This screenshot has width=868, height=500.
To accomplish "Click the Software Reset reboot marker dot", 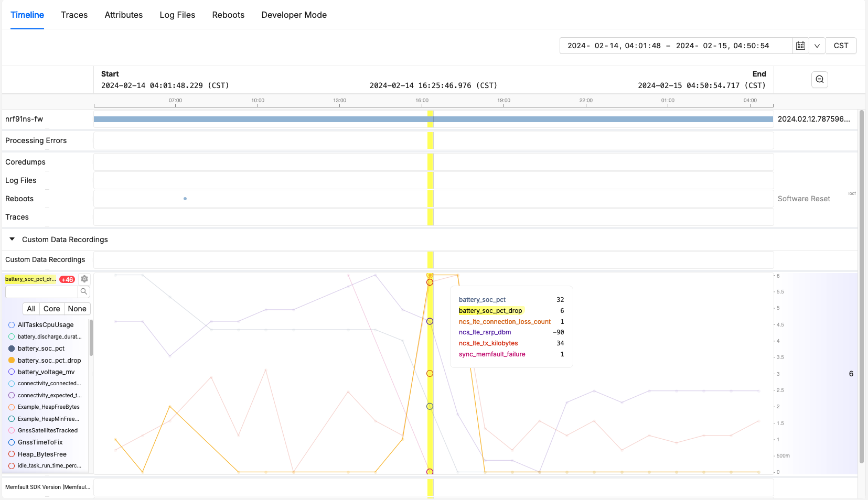I will [x=185, y=198].
